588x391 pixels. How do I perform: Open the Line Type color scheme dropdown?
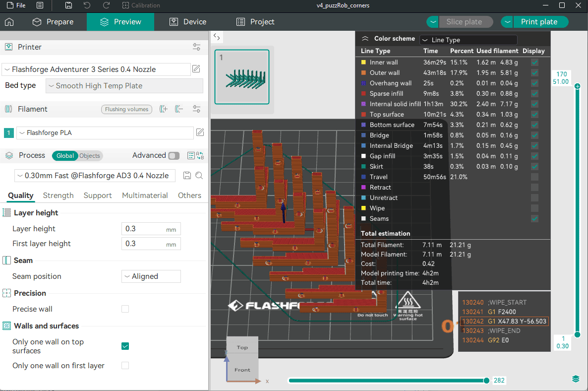pyautogui.click(x=468, y=40)
